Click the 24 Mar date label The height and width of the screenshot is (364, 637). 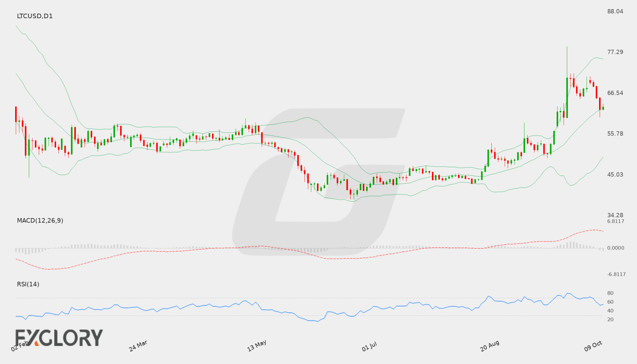click(x=138, y=345)
